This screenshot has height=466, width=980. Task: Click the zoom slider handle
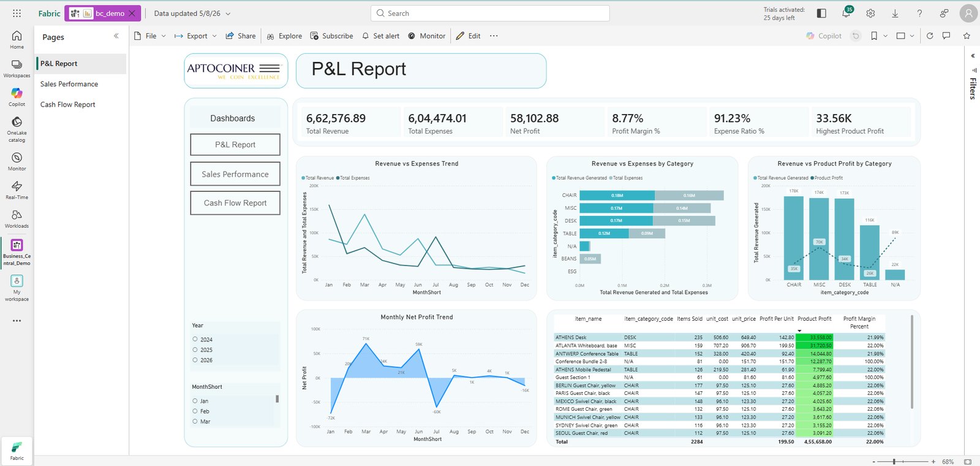894,461
